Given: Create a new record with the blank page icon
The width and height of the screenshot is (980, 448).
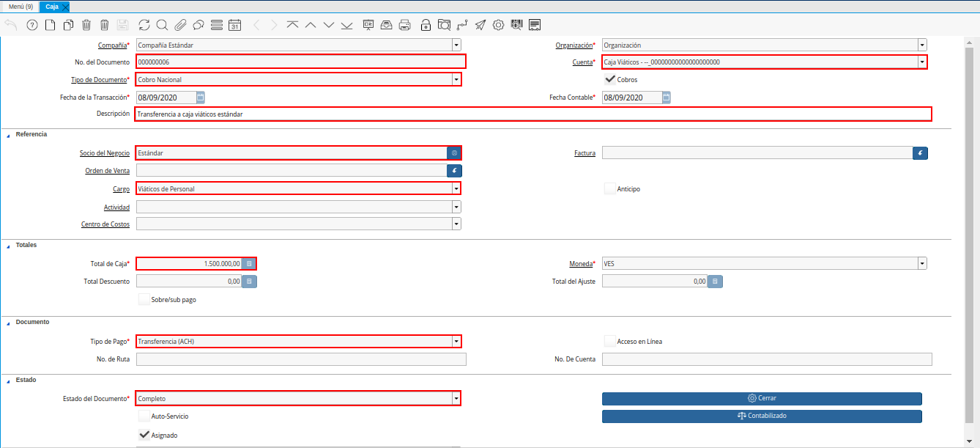Looking at the screenshot, I should [x=51, y=25].
